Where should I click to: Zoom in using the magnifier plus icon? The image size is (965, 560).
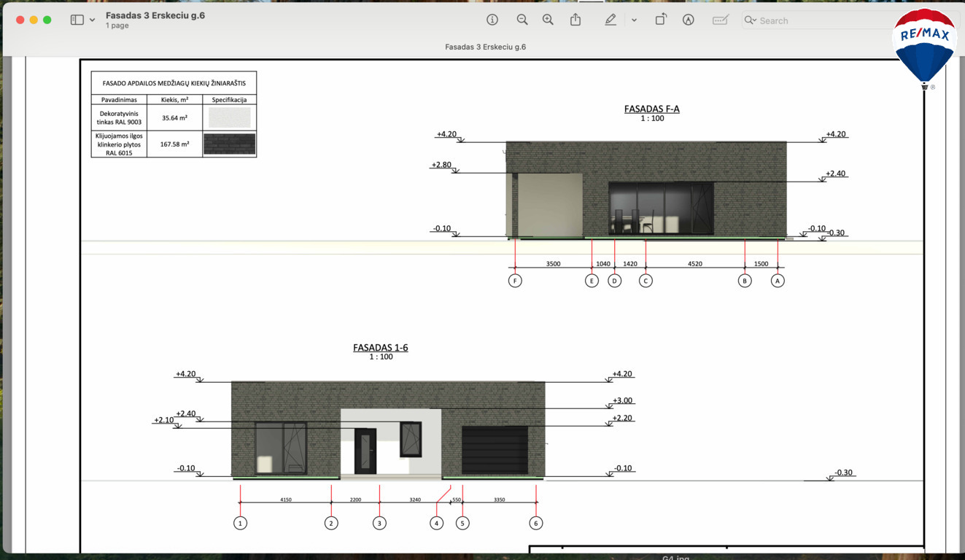click(x=548, y=20)
